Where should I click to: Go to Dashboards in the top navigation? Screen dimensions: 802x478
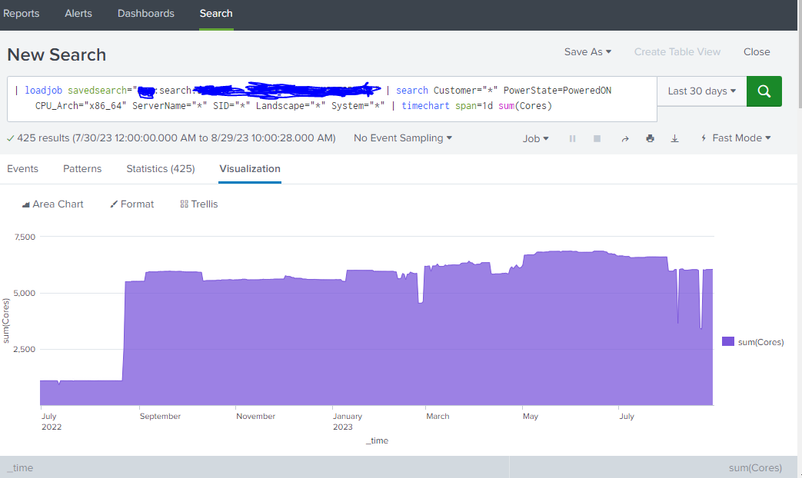pos(145,14)
